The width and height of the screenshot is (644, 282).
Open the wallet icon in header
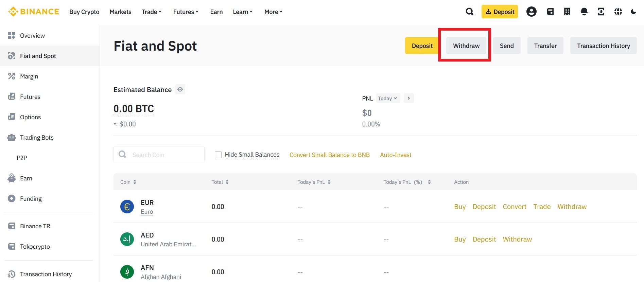(x=550, y=12)
